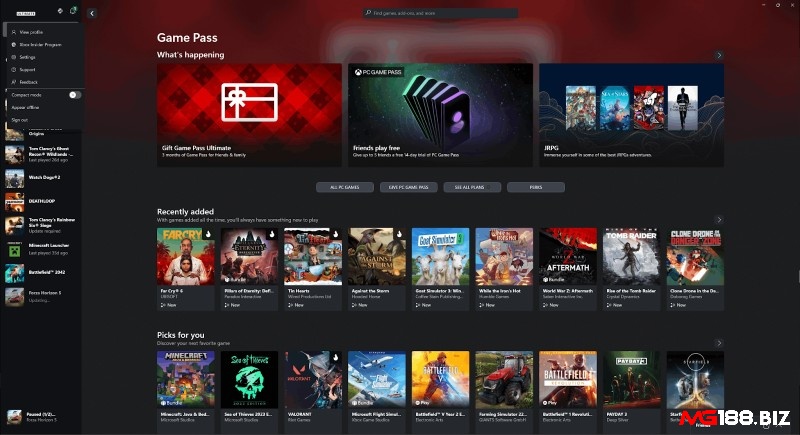Click the ALL PC GAMES button
The width and height of the screenshot is (800, 435).
click(345, 187)
